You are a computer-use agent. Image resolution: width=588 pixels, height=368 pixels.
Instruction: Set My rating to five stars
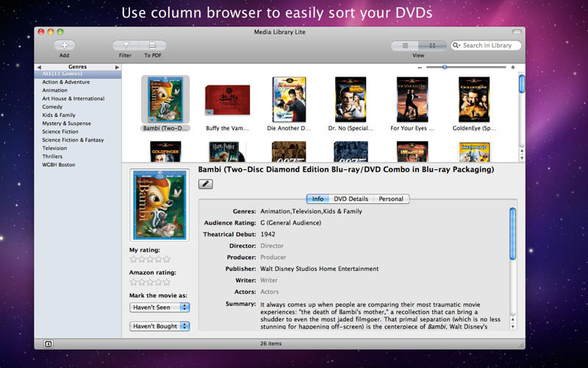(167, 259)
